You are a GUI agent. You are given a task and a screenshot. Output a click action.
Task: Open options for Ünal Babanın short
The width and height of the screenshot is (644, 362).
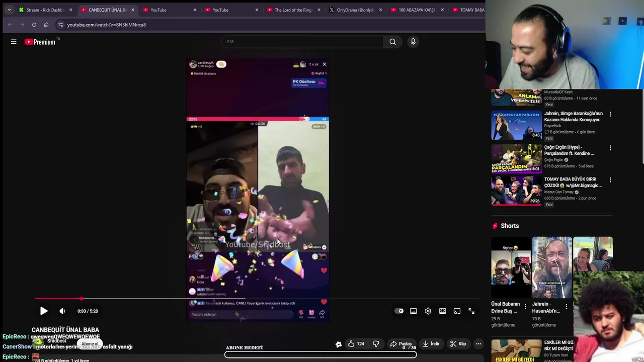525,307
